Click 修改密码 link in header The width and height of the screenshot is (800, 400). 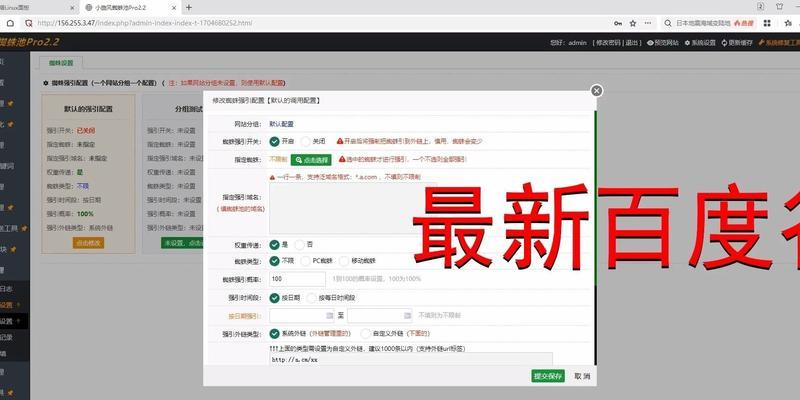point(608,43)
